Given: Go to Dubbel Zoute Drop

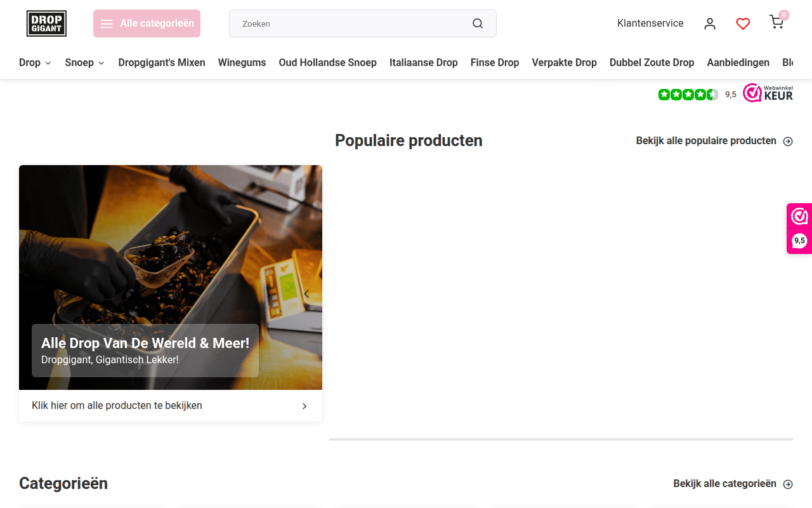Looking at the screenshot, I should click(652, 62).
